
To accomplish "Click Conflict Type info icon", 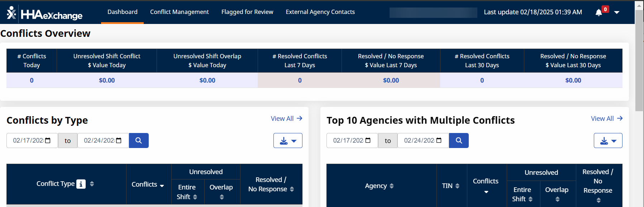I will coord(81,184).
